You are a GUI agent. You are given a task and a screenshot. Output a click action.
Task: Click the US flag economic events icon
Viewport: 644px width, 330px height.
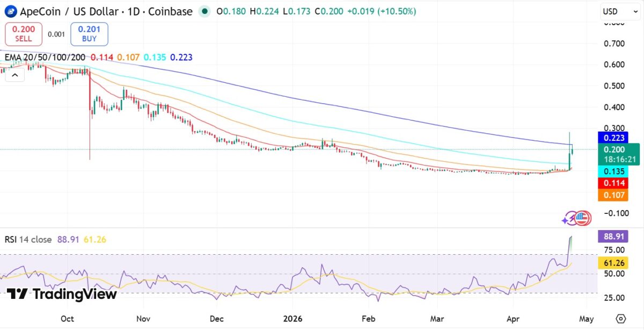tap(583, 218)
